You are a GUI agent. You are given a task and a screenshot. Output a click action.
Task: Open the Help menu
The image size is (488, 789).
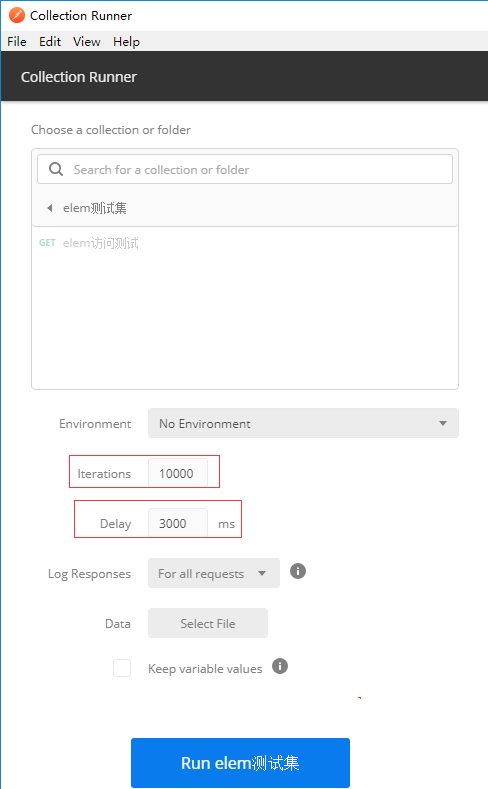pos(126,42)
